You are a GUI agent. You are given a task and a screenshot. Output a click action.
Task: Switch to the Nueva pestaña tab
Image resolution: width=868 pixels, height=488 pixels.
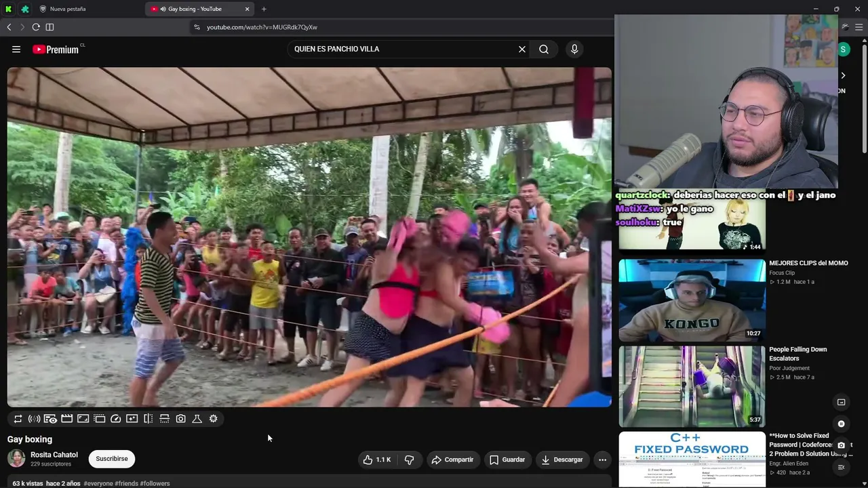pyautogui.click(x=88, y=9)
